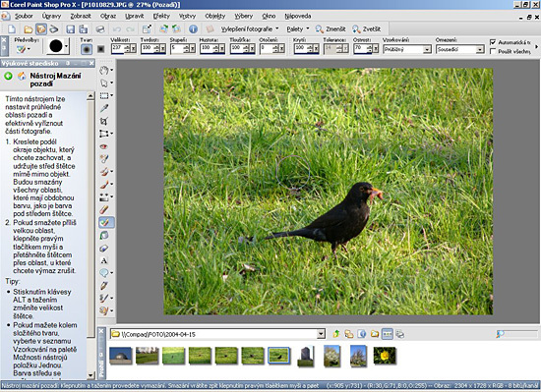Select the Pen tool
Image resolution: width=541 pixels, height=392 pixels.
tap(104, 286)
